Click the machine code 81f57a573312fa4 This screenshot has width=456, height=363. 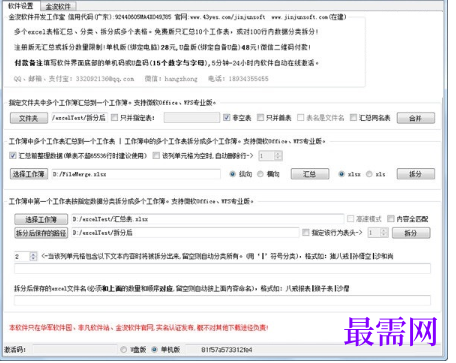(x=227, y=350)
